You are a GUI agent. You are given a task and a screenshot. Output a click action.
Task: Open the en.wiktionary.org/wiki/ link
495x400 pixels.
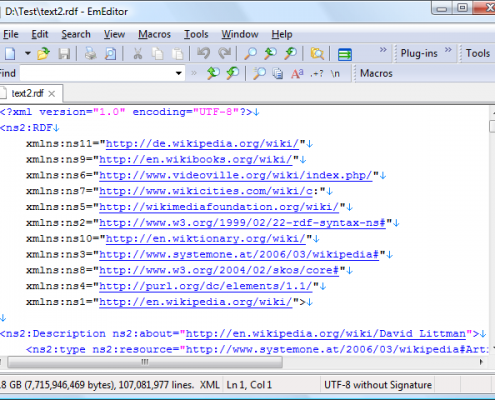pyautogui.click(x=206, y=239)
